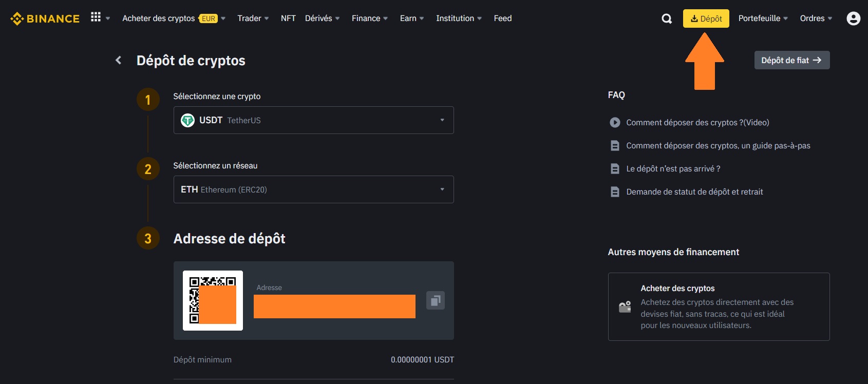Open the apps grid menu icon
The width and height of the screenshot is (868, 384).
[x=96, y=17]
